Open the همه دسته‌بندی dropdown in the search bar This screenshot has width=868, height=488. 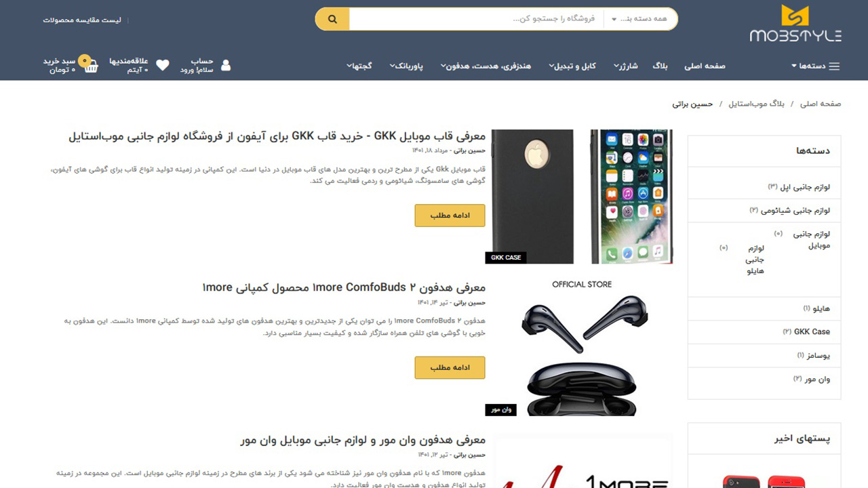pos(640,19)
